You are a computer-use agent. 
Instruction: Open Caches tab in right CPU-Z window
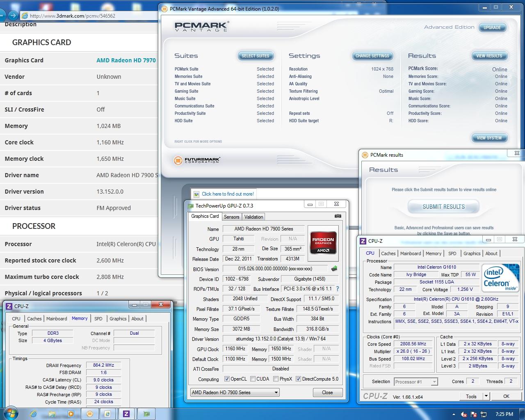click(388, 253)
